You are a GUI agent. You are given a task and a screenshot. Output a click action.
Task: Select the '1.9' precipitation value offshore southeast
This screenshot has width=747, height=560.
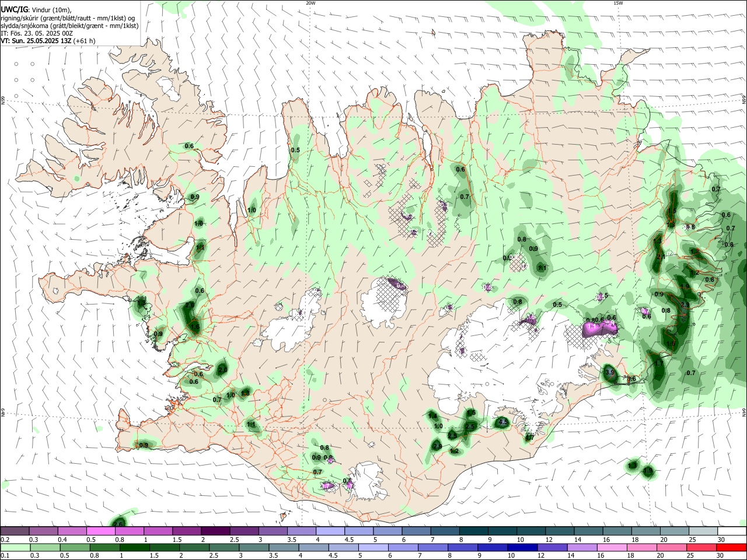648,471
